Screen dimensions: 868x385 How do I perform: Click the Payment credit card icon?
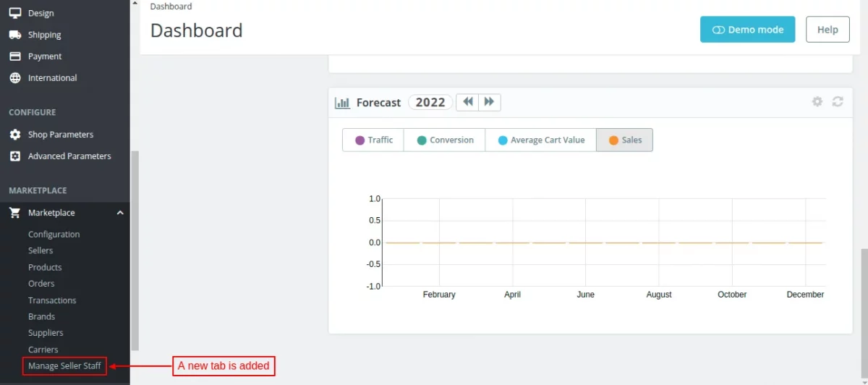point(14,56)
